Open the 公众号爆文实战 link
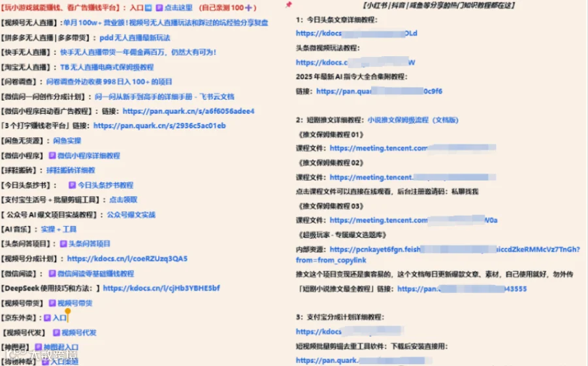588x366 pixels. click(131, 214)
